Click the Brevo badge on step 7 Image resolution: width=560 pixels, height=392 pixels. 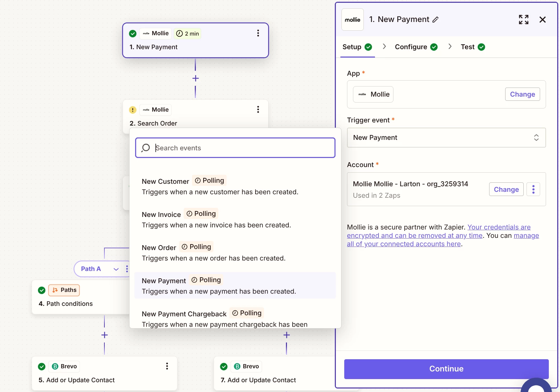246,366
